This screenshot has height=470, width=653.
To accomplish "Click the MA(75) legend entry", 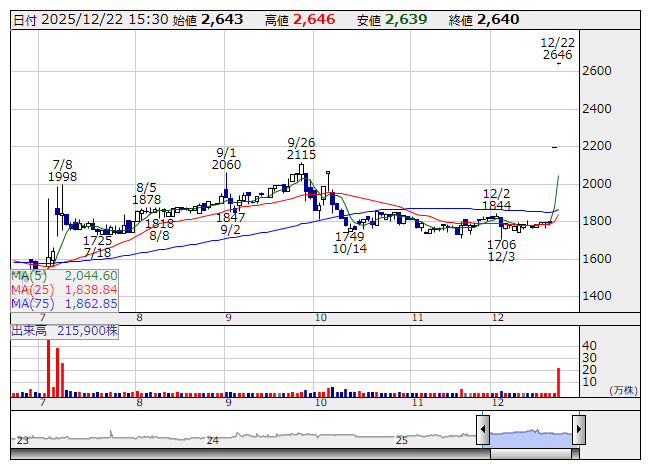I will tap(64, 304).
